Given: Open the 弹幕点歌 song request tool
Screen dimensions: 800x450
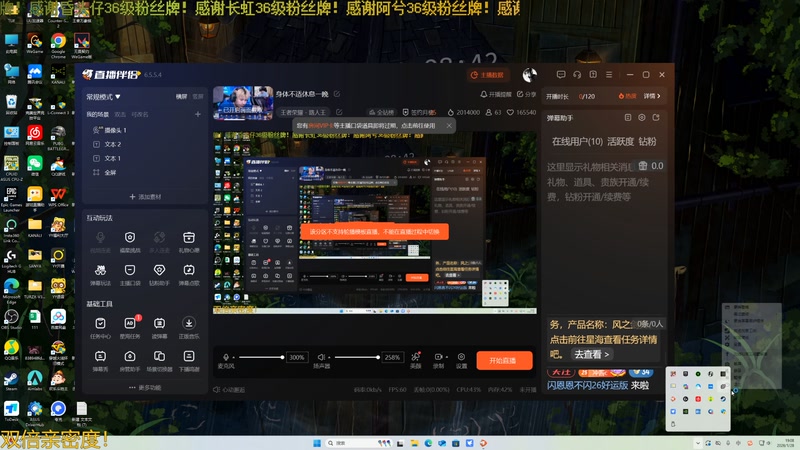Looking at the screenshot, I should [x=189, y=274].
